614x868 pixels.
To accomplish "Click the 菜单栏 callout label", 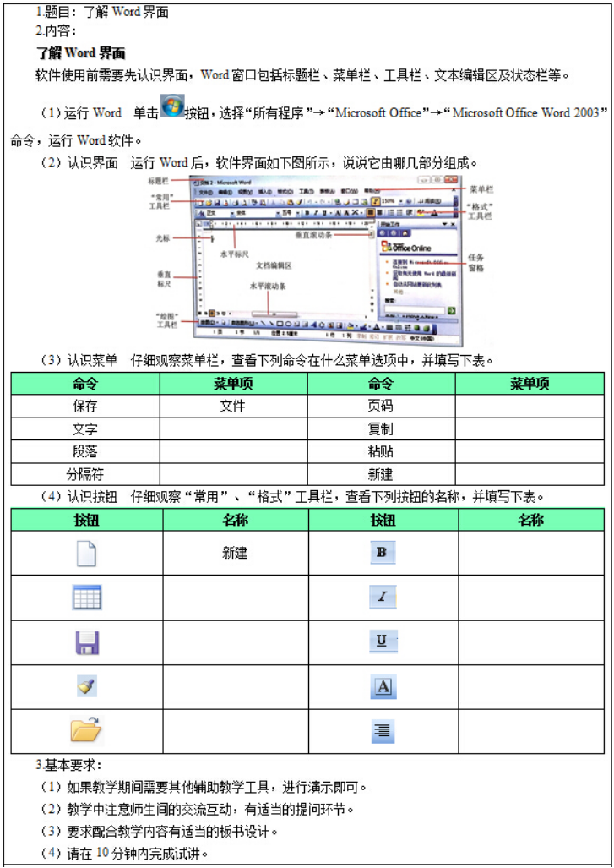I will coord(481,190).
